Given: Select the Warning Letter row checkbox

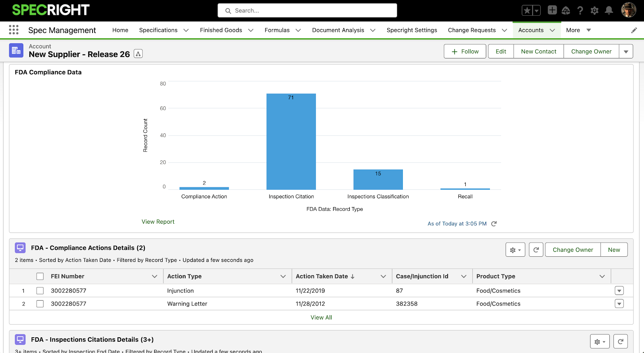Looking at the screenshot, I should click(40, 304).
